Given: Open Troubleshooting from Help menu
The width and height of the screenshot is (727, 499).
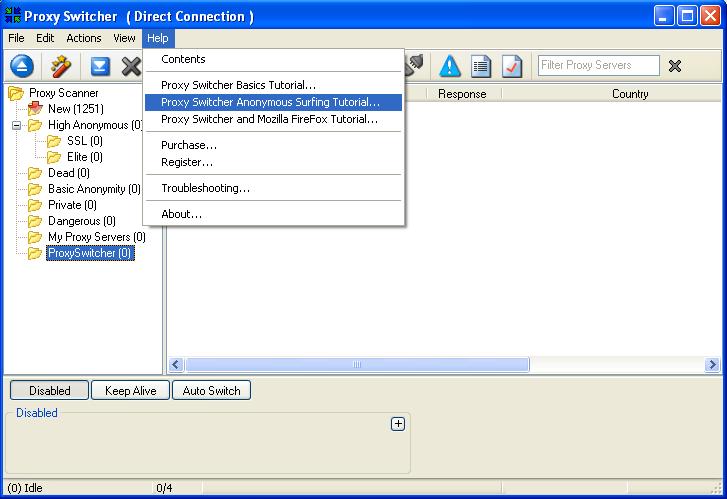Looking at the screenshot, I should click(274, 188).
